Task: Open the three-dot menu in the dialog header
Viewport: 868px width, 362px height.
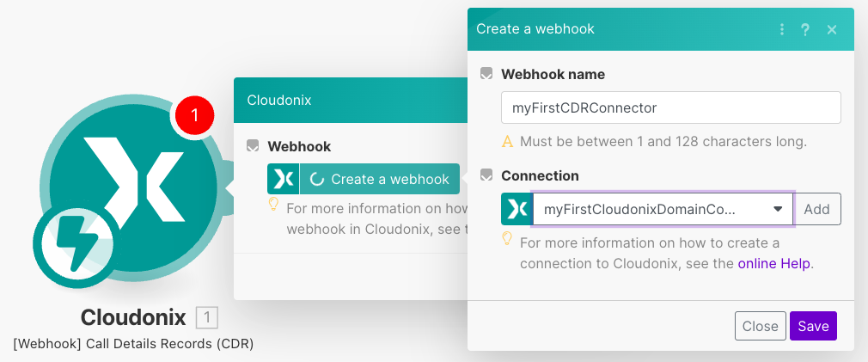Action: click(782, 29)
